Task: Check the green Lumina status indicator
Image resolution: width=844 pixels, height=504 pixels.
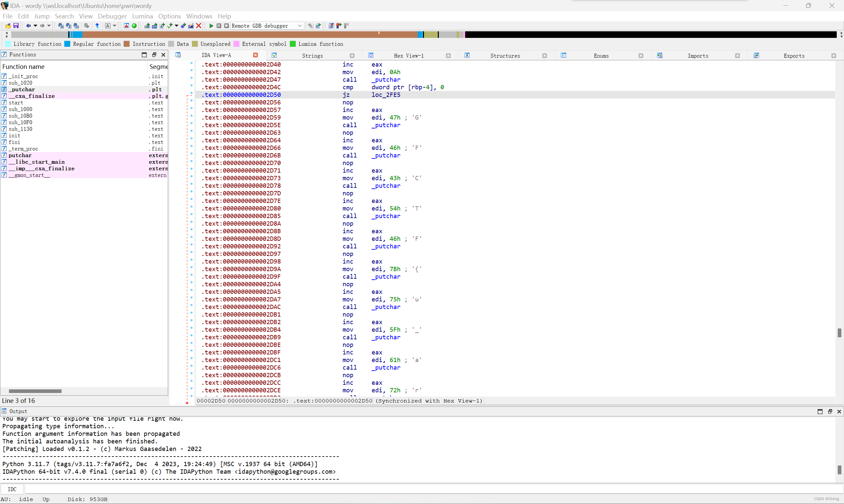Action: coord(135,25)
